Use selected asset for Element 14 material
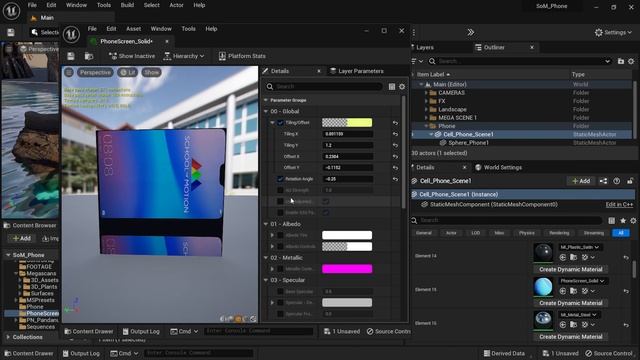The height and width of the screenshot is (360, 640). click(563, 257)
